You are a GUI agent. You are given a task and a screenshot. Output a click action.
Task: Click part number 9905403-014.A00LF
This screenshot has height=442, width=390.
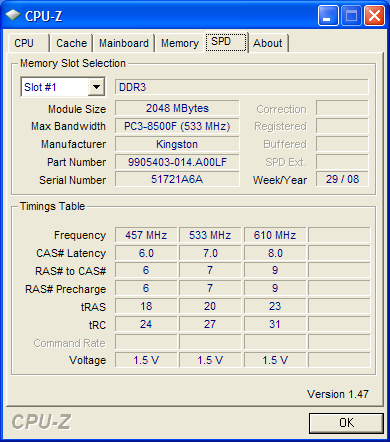click(177, 162)
